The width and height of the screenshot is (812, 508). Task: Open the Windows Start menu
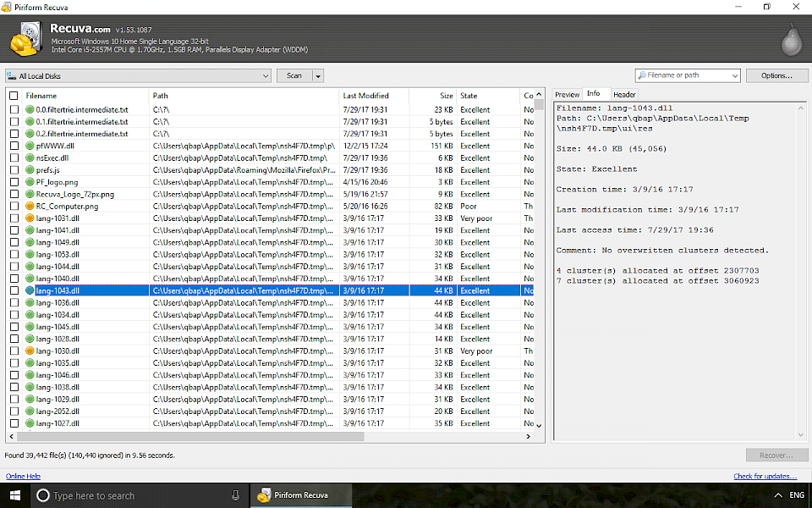pos(15,495)
